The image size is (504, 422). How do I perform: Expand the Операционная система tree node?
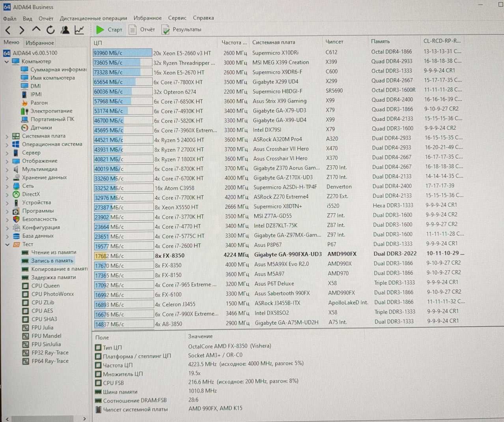tap(7, 144)
